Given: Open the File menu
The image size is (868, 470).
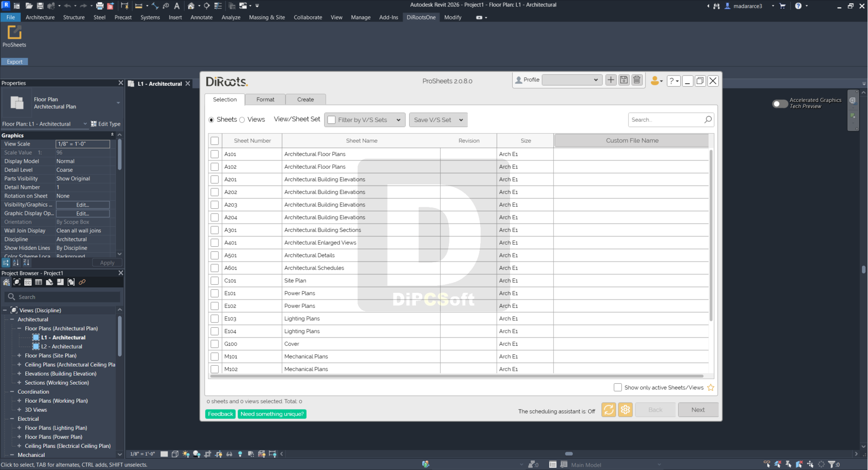Looking at the screenshot, I should tap(11, 17).
